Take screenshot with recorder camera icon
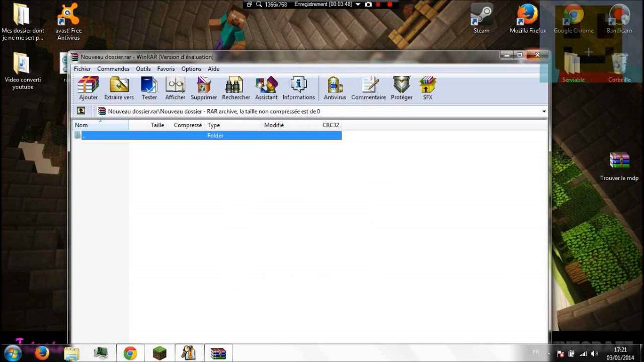Viewport: 644px width, 362px height. (368, 4)
